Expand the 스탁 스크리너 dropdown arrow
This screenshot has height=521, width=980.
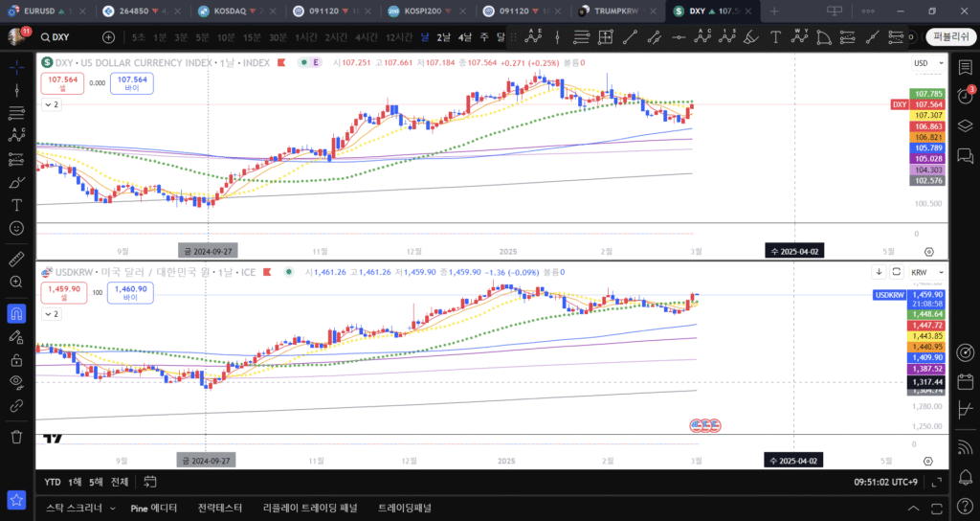tap(113, 508)
